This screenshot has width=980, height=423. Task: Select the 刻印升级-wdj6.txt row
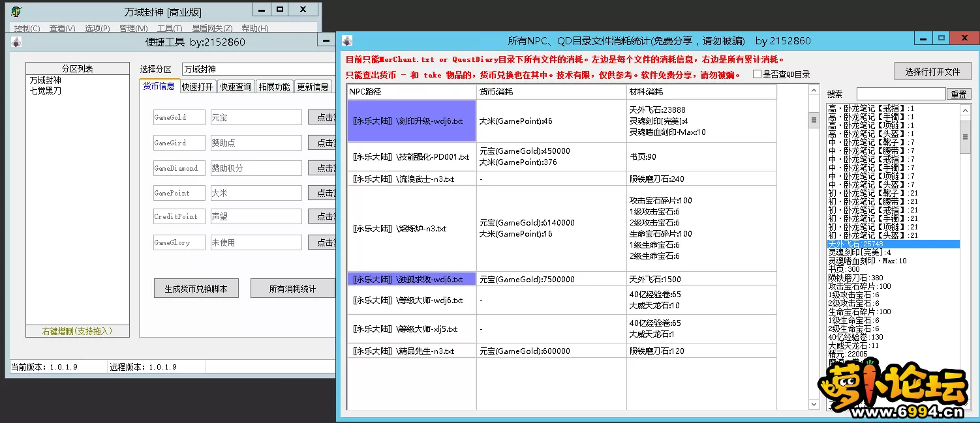click(x=412, y=121)
